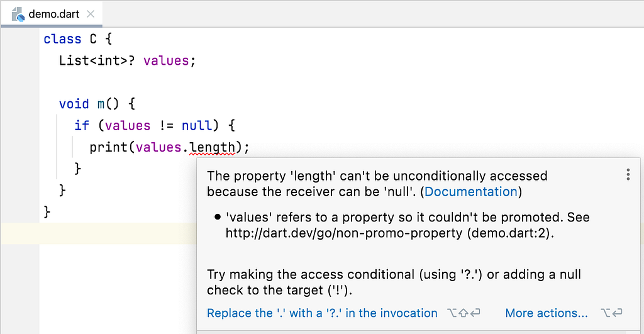Open the More actions... link
This screenshot has width=644, height=334.
[x=546, y=313]
